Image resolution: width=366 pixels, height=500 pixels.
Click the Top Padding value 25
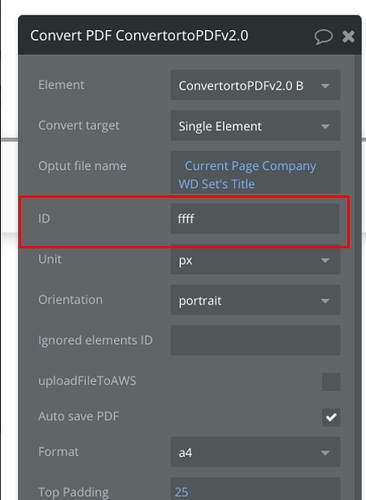coord(182,492)
